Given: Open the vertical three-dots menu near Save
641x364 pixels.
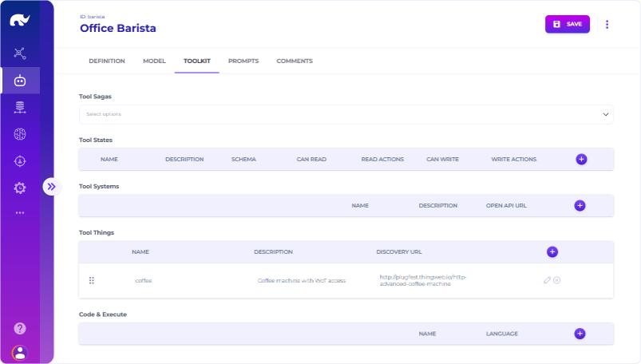Looking at the screenshot, I should [607, 24].
